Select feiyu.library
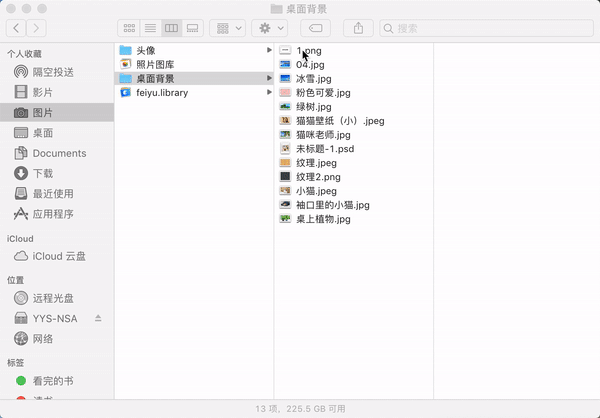Screen dimensions: 600x418 (x=194, y=93)
